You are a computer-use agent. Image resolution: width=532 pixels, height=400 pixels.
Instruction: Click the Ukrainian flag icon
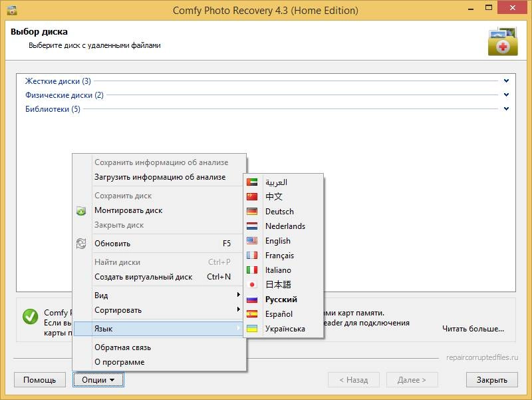click(x=252, y=328)
